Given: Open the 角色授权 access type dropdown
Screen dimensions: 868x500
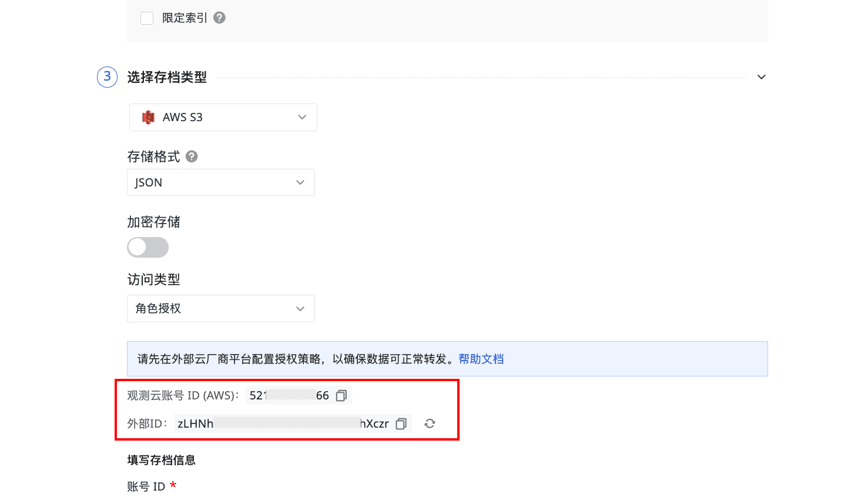Looking at the screenshot, I should [221, 308].
